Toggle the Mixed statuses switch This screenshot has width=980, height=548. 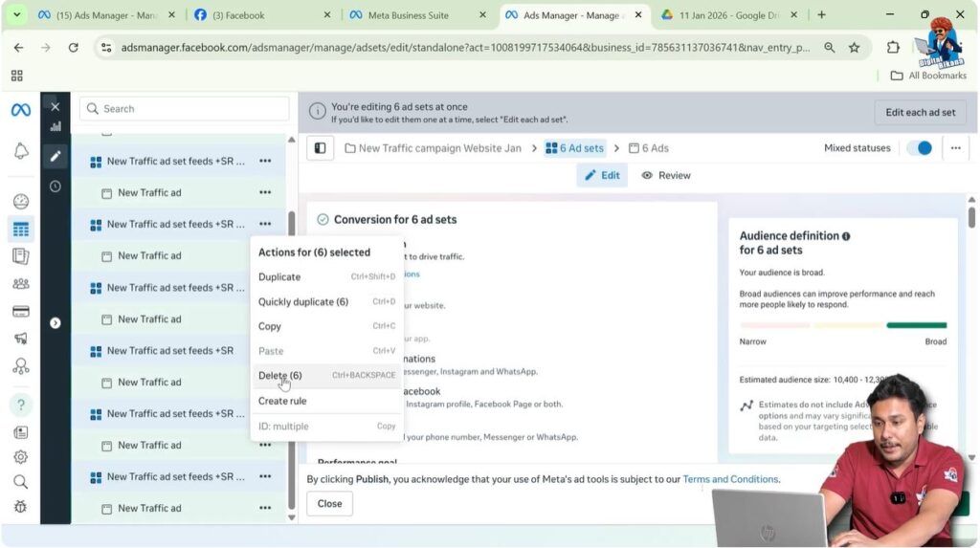pyautogui.click(x=919, y=148)
